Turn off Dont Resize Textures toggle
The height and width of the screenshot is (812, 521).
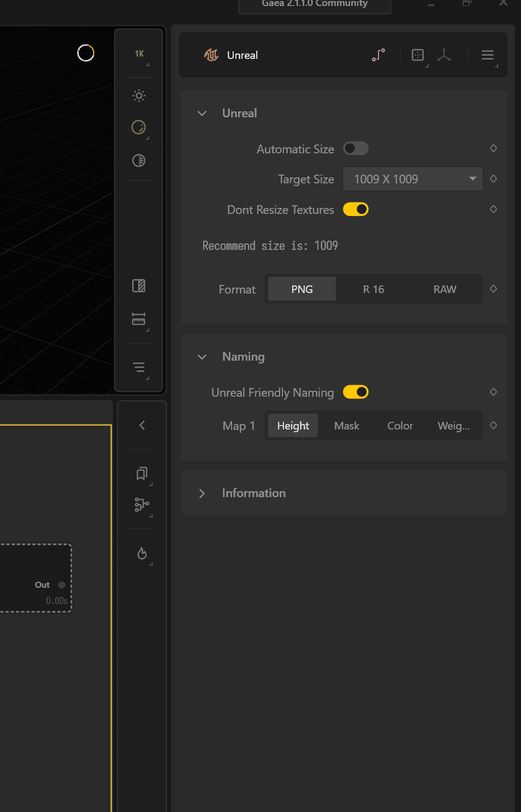click(x=356, y=210)
